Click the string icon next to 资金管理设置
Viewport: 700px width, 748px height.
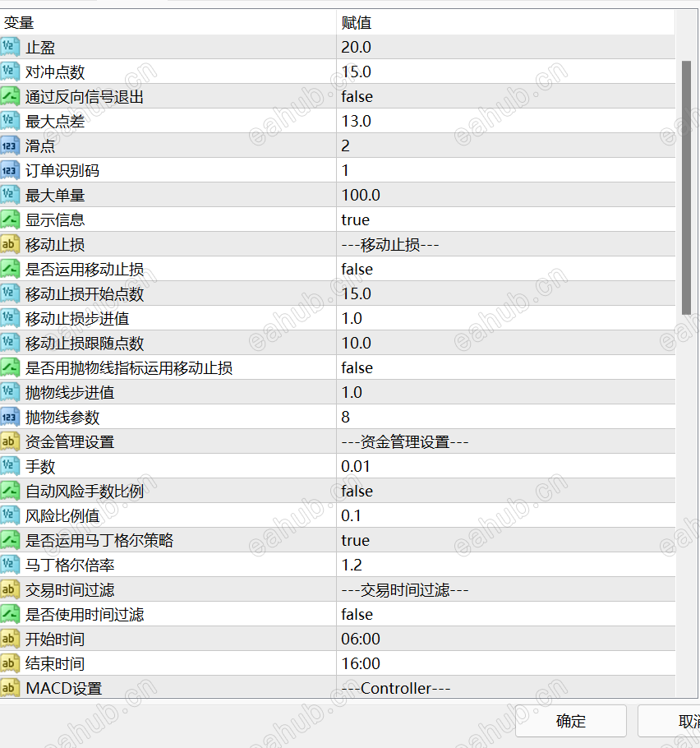coord(12,441)
